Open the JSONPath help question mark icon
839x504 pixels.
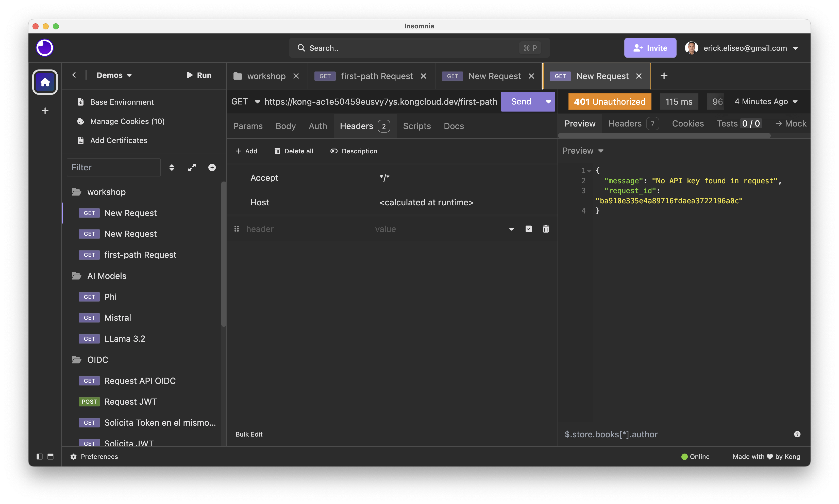pyautogui.click(x=797, y=434)
